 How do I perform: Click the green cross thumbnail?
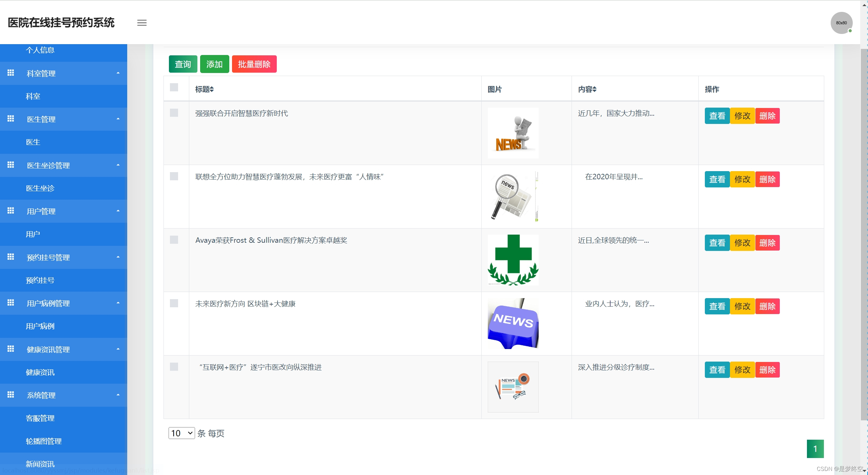(x=513, y=260)
